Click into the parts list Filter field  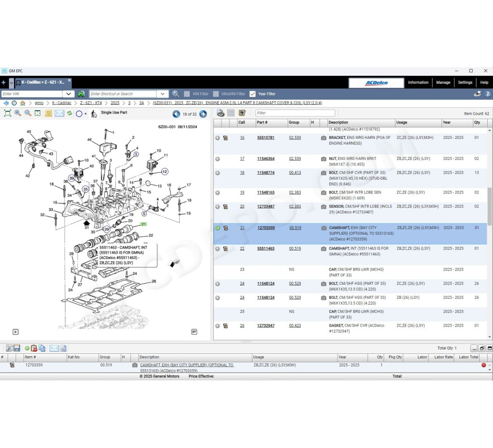(295, 113)
